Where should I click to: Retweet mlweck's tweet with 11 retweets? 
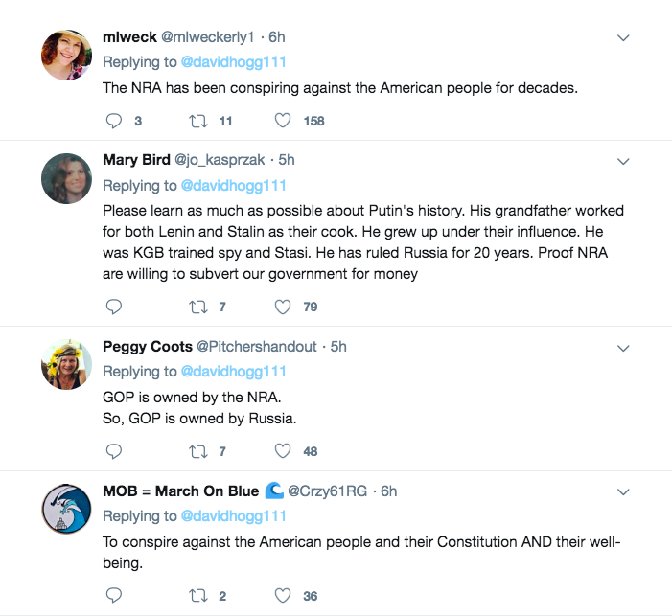(x=197, y=121)
